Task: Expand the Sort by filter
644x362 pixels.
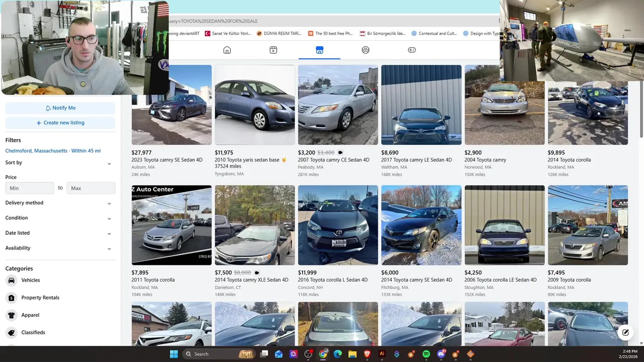Action: pyautogui.click(x=109, y=163)
